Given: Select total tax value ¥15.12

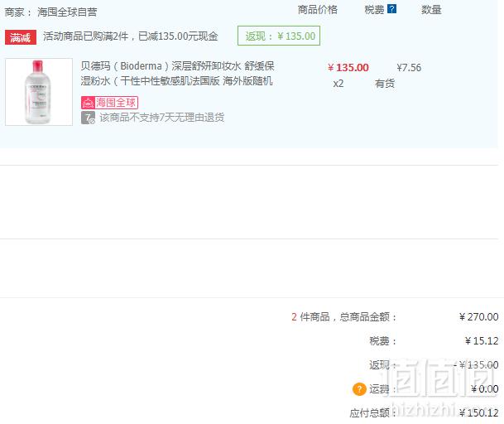Looking at the screenshot, I should [482, 340].
